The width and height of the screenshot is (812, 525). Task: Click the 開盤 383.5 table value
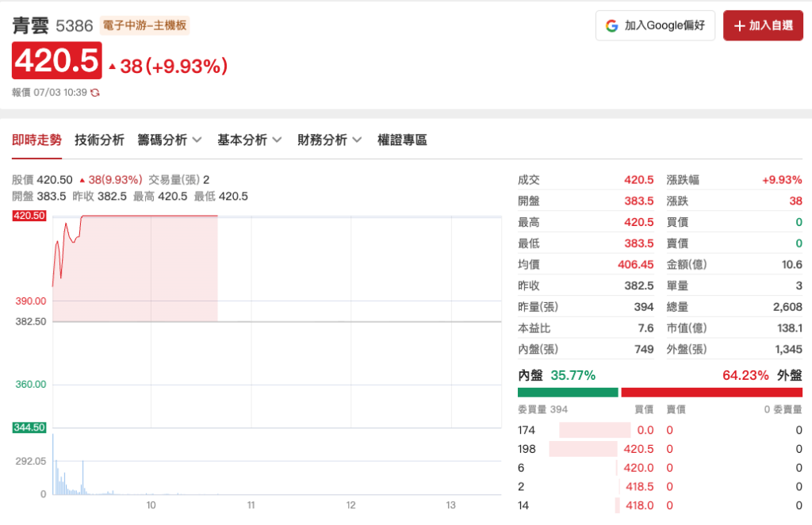(638, 201)
